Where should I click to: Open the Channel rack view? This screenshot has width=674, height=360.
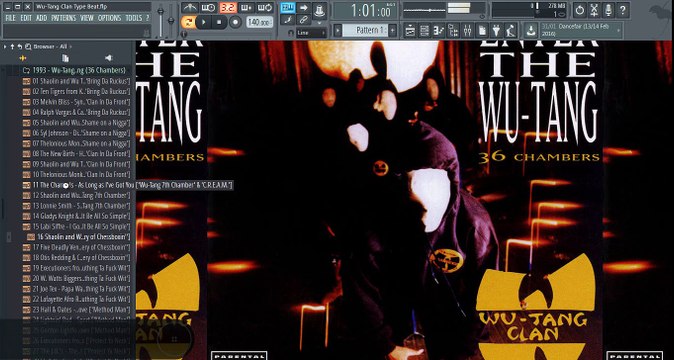pyautogui.click(x=424, y=30)
